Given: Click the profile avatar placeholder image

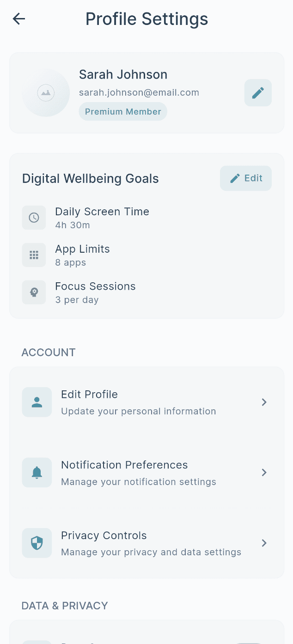Looking at the screenshot, I should [45, 93].
